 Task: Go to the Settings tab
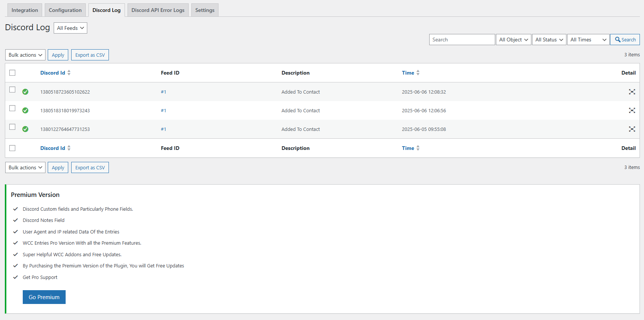pos(205,10)
